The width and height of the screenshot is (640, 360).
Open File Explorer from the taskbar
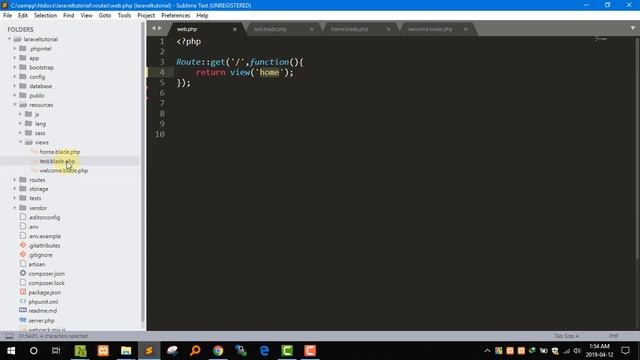[x=126, y=351]
